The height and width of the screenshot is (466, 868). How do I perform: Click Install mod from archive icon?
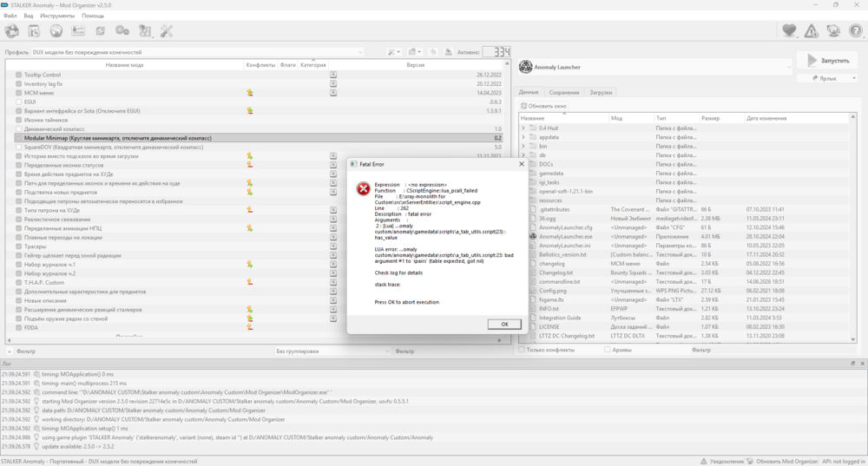pyautogui.click(x=34, y=31)
